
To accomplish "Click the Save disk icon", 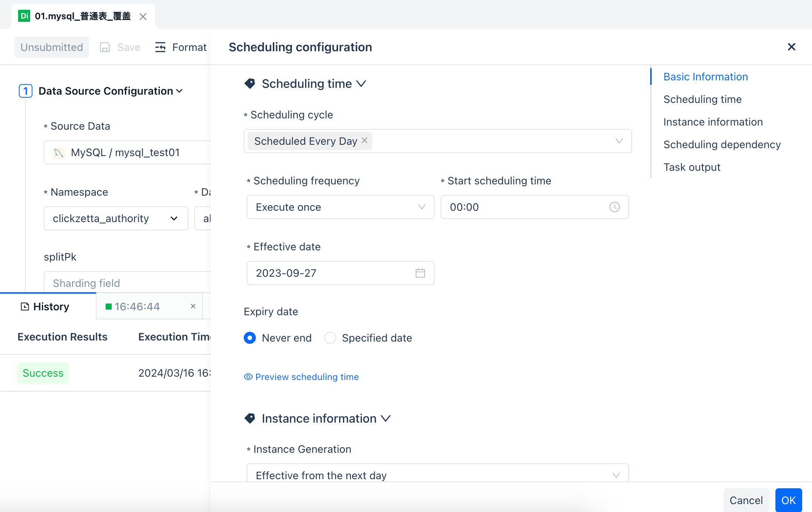I will [105, 47].
